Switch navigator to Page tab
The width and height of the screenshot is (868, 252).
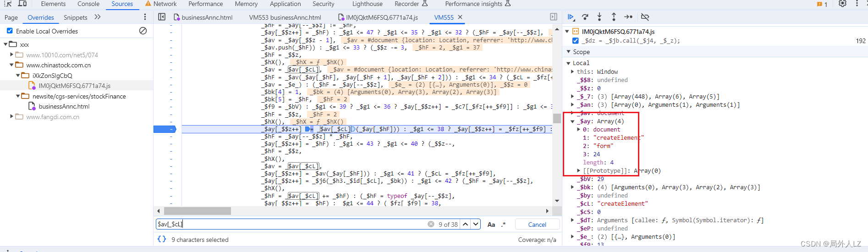pyautogui.click(x=11, y=17)
